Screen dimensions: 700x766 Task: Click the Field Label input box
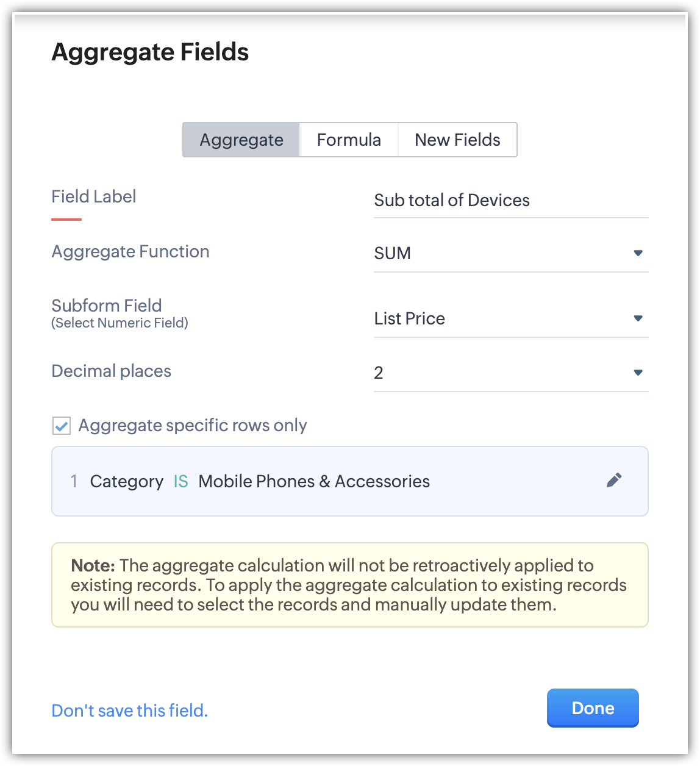[510, 201]
